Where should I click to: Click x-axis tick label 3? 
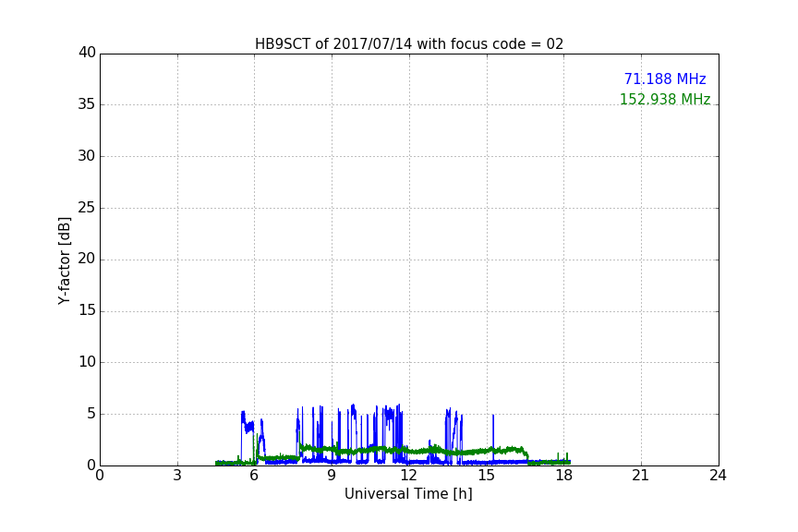[177, 476]
